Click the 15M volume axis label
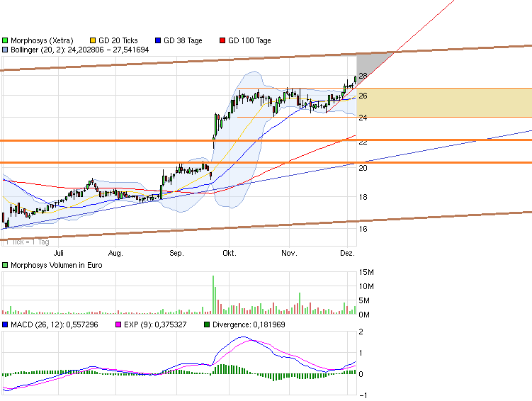532x401 pixels. click(x=366, y=272)
